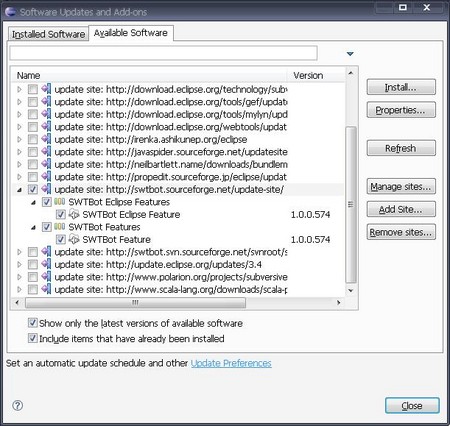The width and height of the screenshot is (450, 426).
Task: Click update site icon for polarion.org row
Action: (x=46, y=277)
